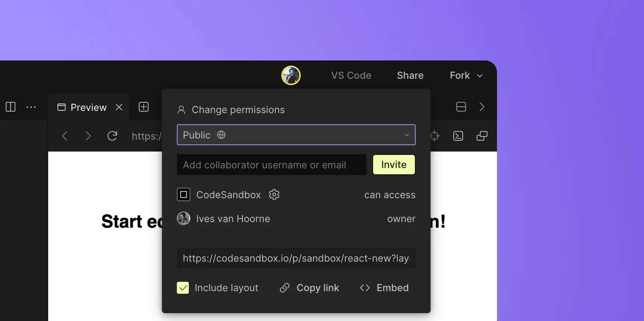
Task: Open CodeSandbox access settings gear
Action: (x=274, y=194)
